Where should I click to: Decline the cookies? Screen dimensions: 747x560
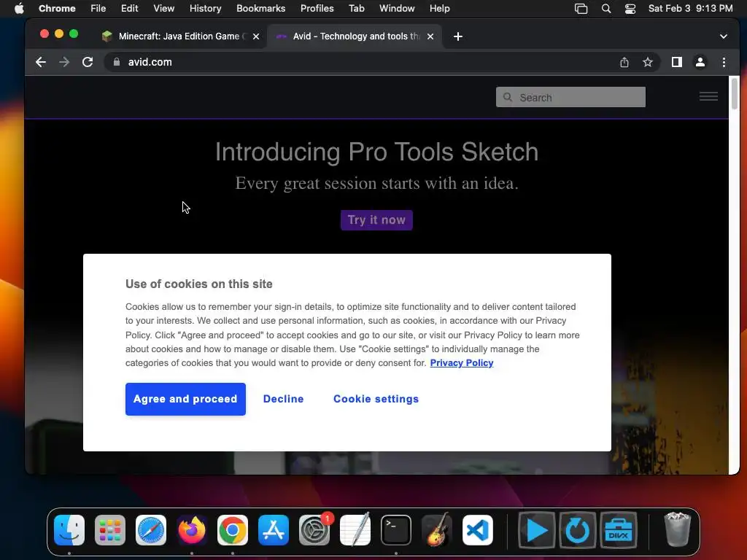coord(283,399)
